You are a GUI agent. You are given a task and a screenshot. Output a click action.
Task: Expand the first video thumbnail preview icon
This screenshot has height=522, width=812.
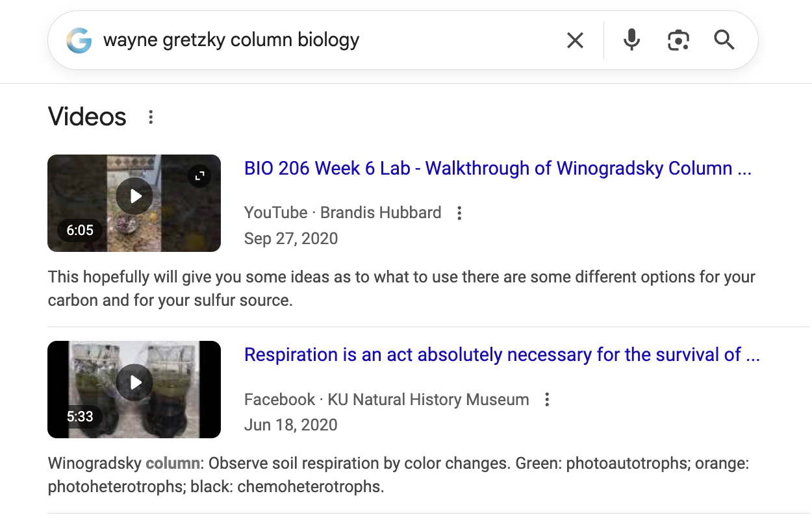point(199,175)
